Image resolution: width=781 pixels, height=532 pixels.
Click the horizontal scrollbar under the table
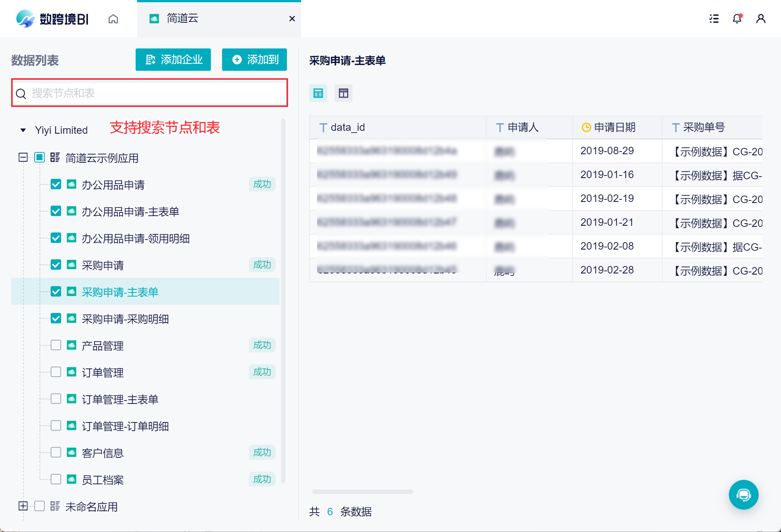tap(362, 492)
